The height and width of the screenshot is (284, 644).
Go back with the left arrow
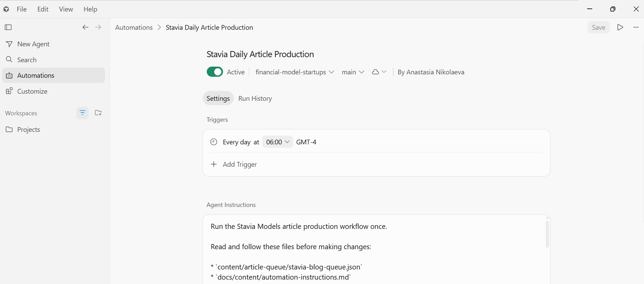click(x=85, y=27)
